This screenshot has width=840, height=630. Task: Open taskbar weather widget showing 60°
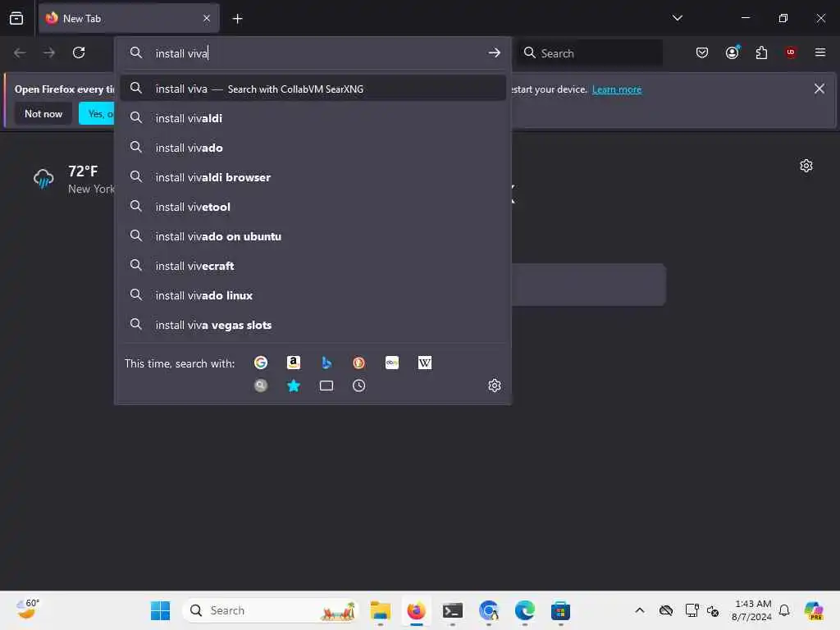point(27,609)
